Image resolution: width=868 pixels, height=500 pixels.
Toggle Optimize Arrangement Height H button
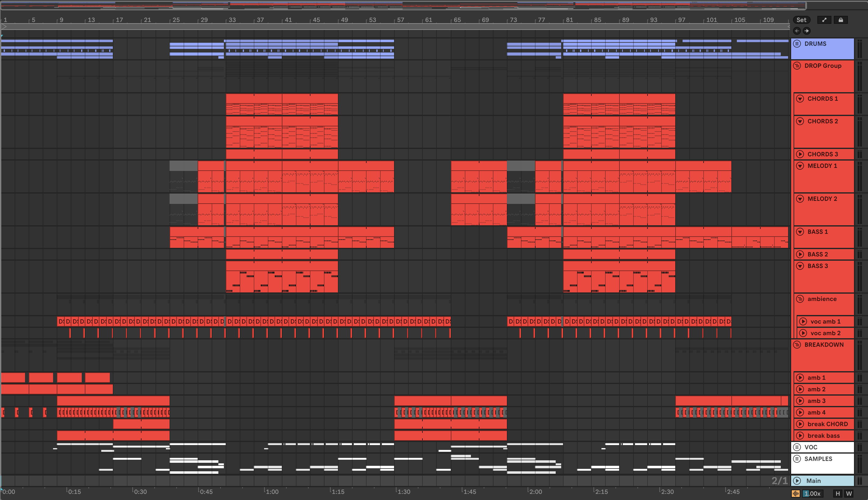(838, 494)
